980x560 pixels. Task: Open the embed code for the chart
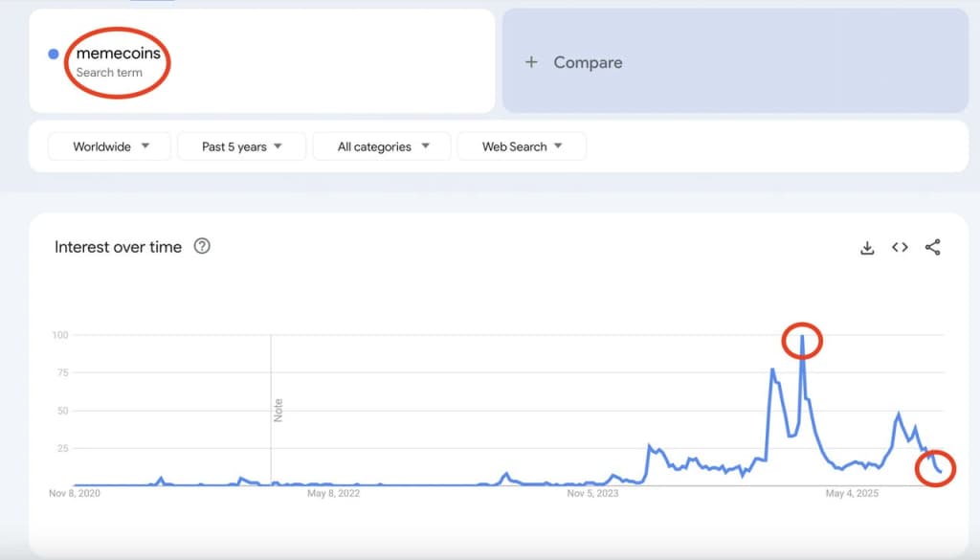pos(900,247)
